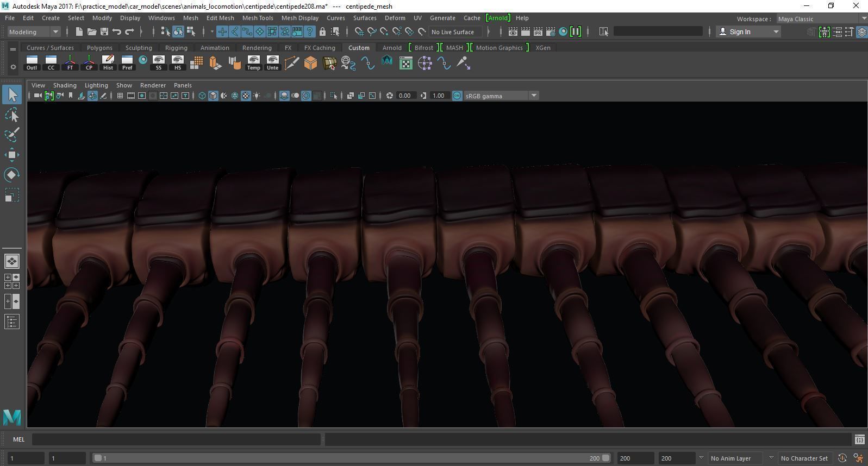Run Freeze Transformations FT shelf button
The image size is (868, 466).
point(70,63)
